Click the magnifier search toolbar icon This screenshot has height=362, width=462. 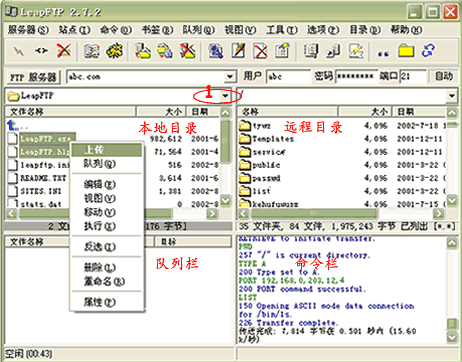tap(216, 51)
